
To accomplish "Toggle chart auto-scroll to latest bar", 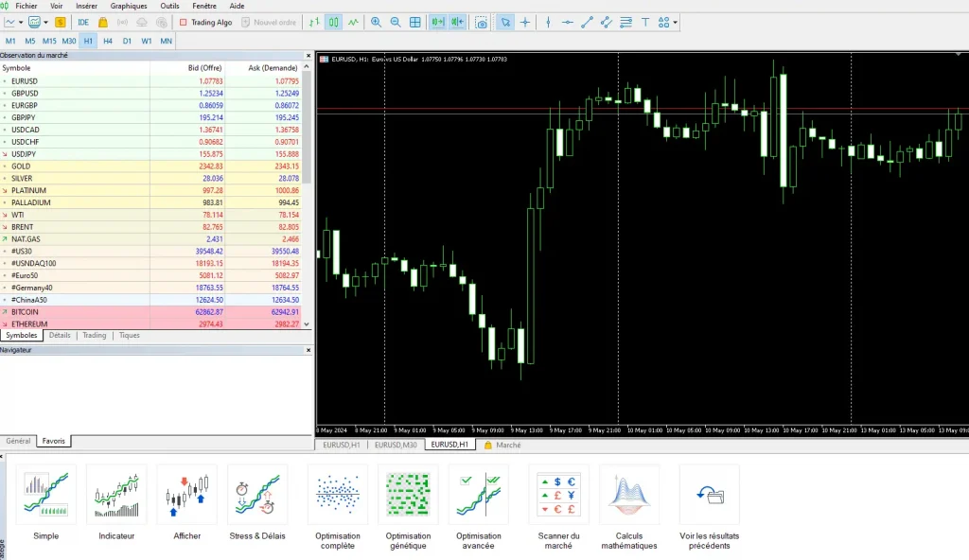I will tap(437, 23).
